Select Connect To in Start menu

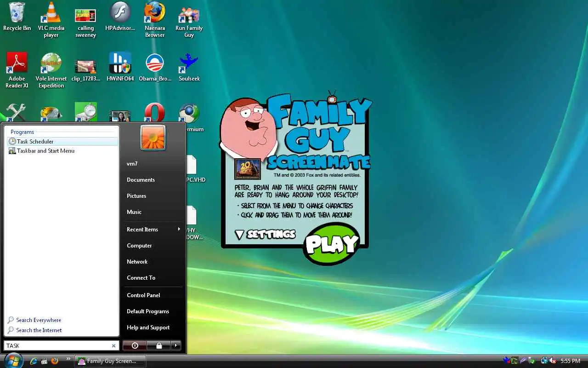point(141,278)
